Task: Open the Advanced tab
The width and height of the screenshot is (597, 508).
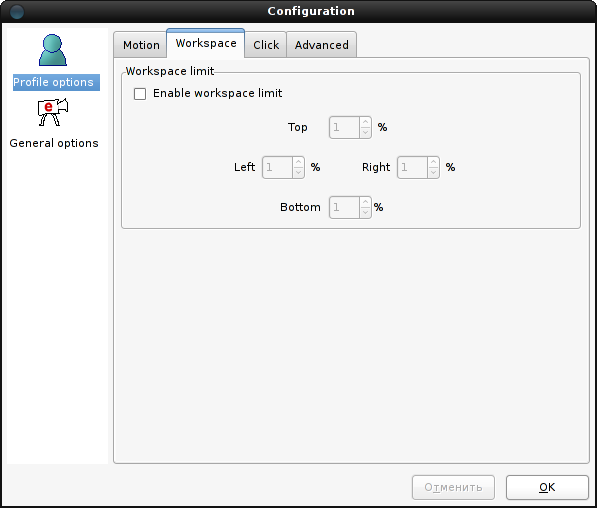Action: (x=321, y=45)
